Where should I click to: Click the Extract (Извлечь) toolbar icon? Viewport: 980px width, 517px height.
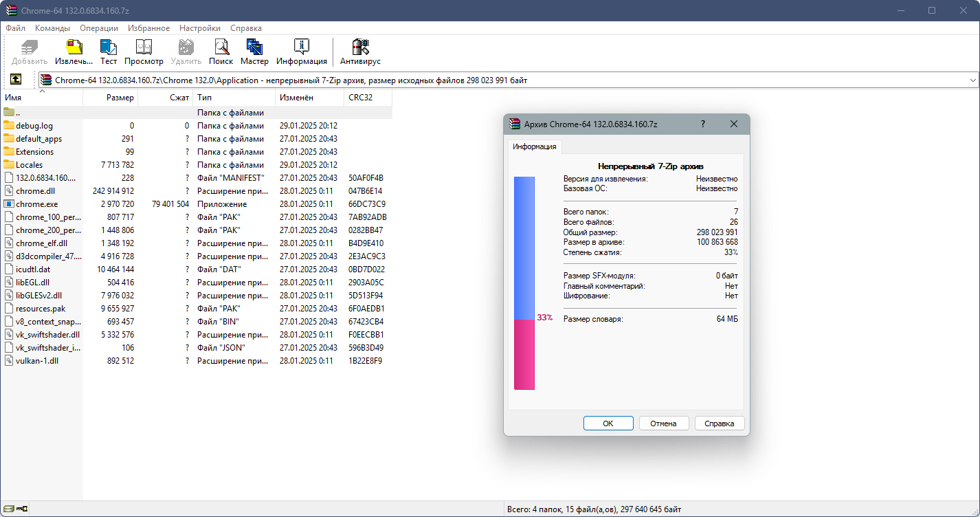[x=74, y=52]
